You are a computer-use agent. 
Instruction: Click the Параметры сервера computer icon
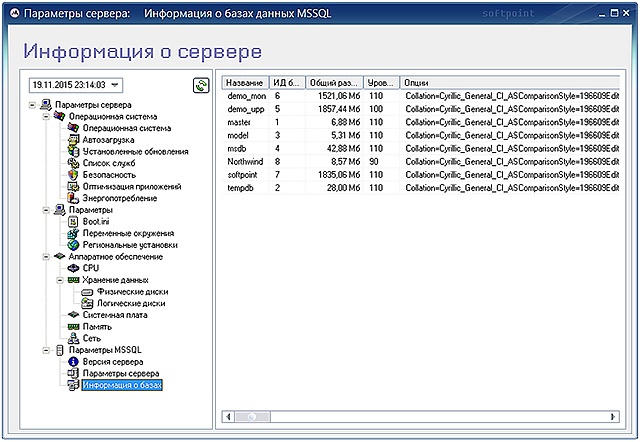(x=46, y=105)
